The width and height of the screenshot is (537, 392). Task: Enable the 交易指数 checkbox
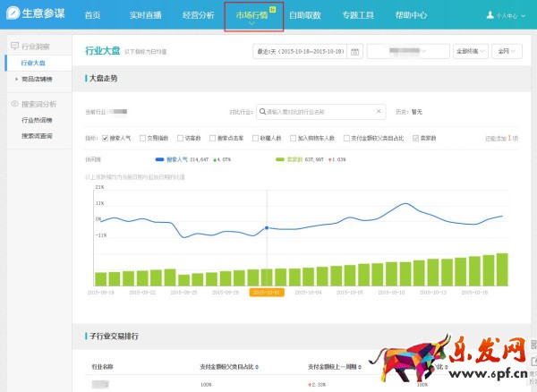141,139
